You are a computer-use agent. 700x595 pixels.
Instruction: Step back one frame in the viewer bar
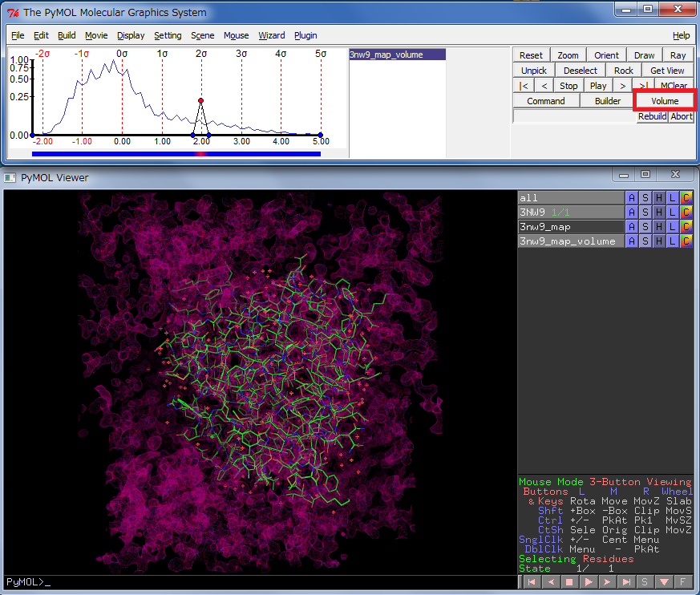point(551,581)
